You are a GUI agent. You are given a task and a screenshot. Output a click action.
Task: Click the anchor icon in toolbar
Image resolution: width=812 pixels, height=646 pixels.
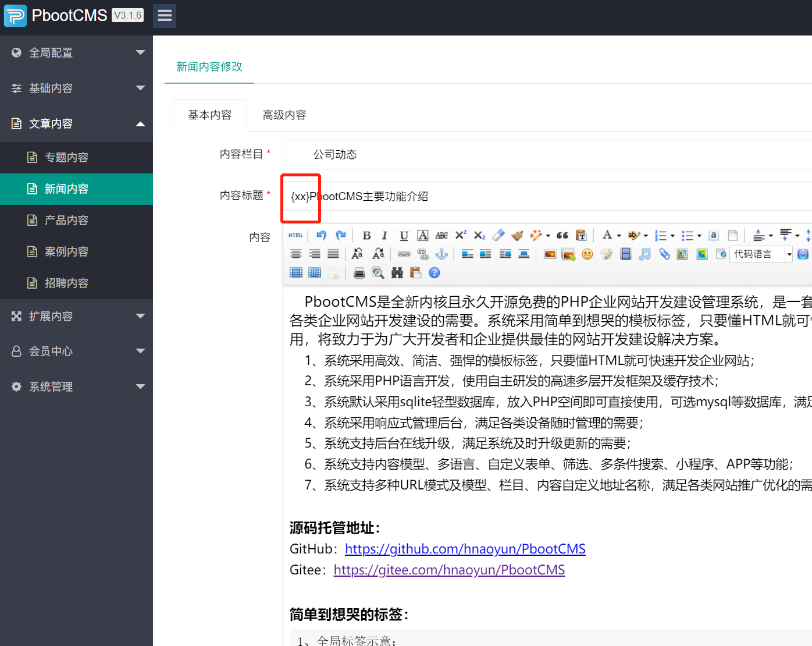click(442, 254)
